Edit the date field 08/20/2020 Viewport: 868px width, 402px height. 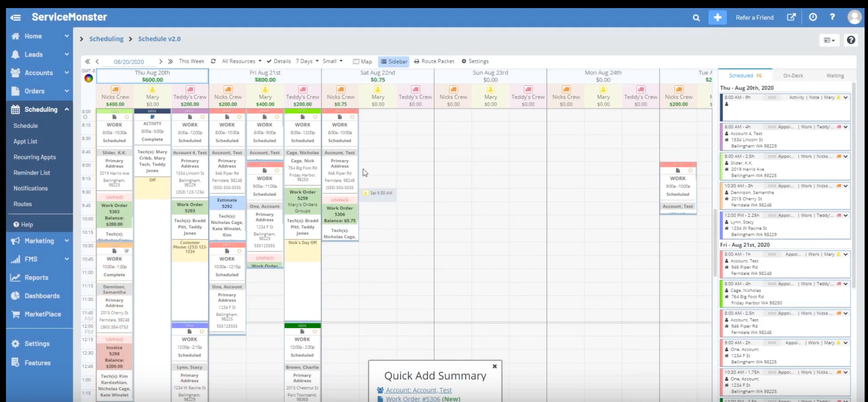pyautogui.click(x=129, y=62)
